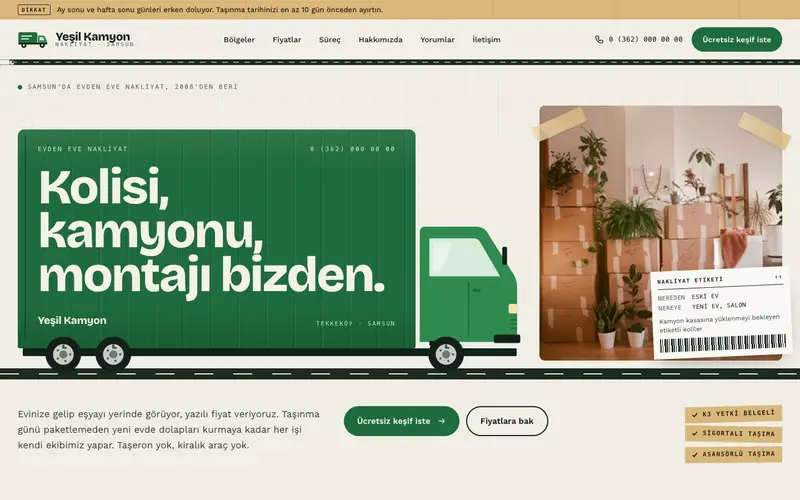Click the TEKKEKÖY · SAMSUN text on truck
This screenshot has width=800, height=500.
pos(356,323)
